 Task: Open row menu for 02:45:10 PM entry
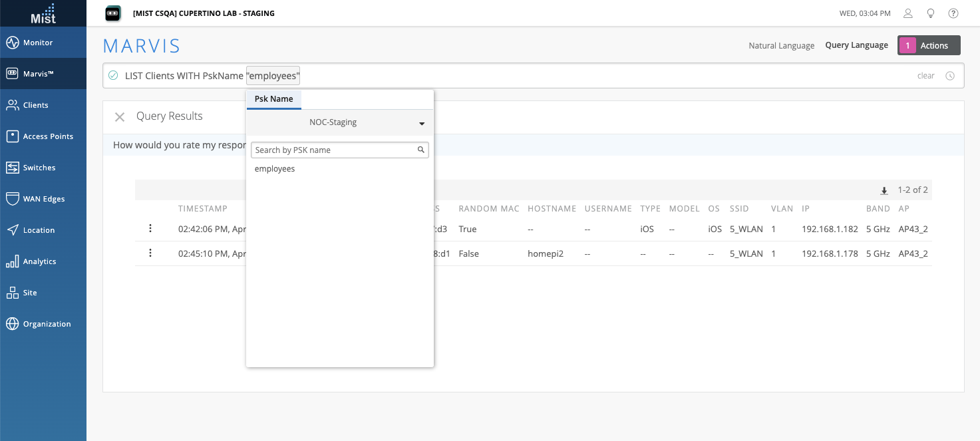point(150,253)
